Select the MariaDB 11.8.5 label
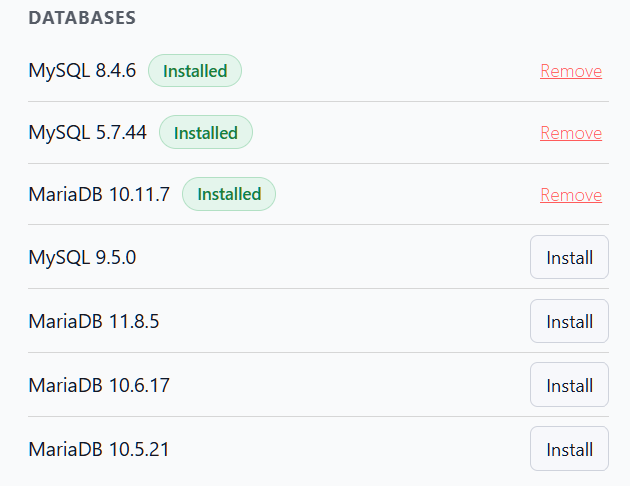Screen dimensions: 630x486 (x=94, y=321)
